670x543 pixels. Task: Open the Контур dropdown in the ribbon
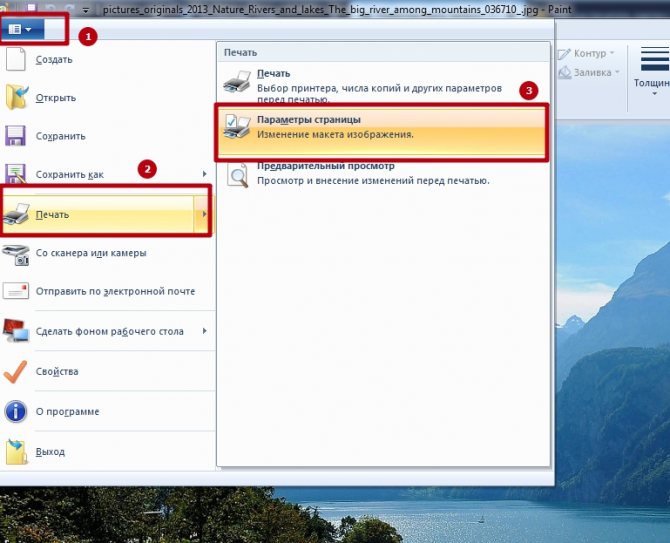tap(588, 53)
